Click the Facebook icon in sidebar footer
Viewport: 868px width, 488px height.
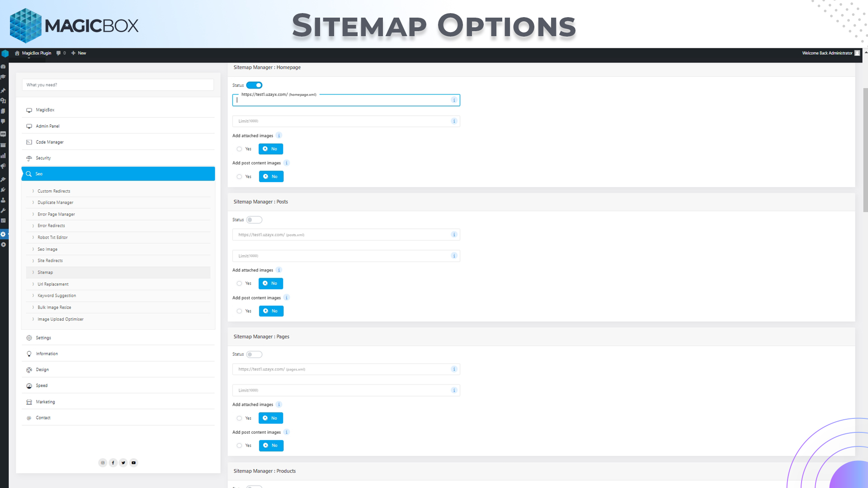[x=113, y=463]
